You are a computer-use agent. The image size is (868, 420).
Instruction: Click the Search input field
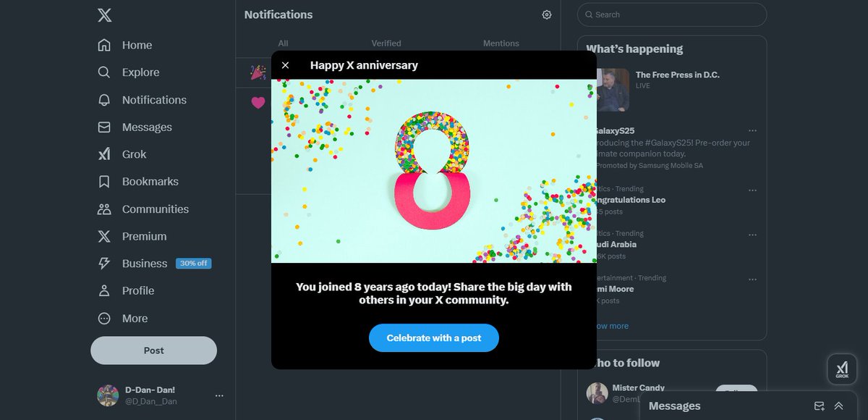(672, 14)
